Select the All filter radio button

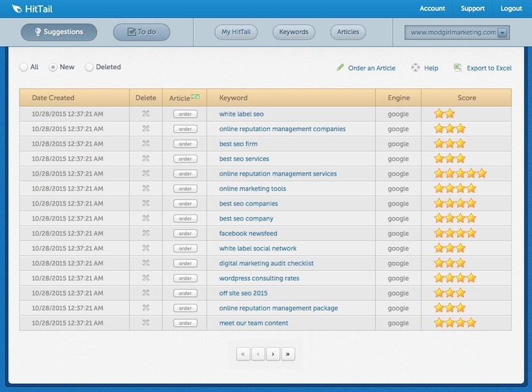[x=23, y=67]
